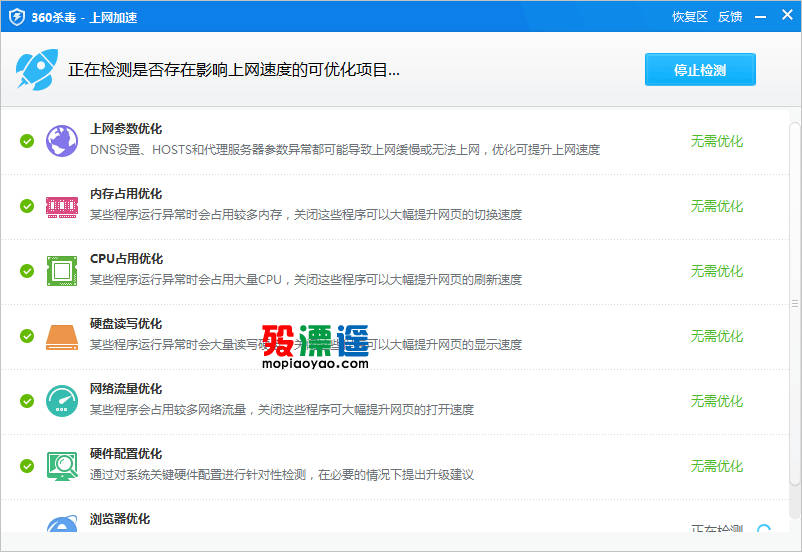Open the 反馈 link
This screenshot has height=552, width=802.
[730, 17]
